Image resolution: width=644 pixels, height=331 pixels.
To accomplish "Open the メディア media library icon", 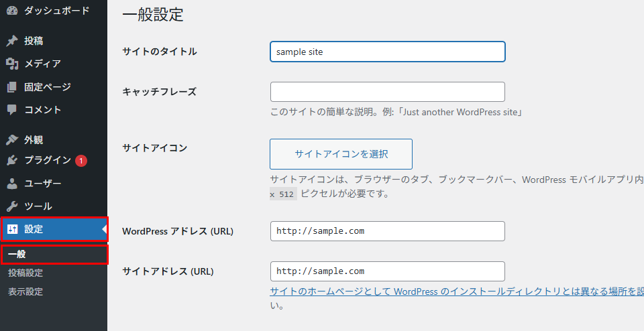I will point(12,64).
